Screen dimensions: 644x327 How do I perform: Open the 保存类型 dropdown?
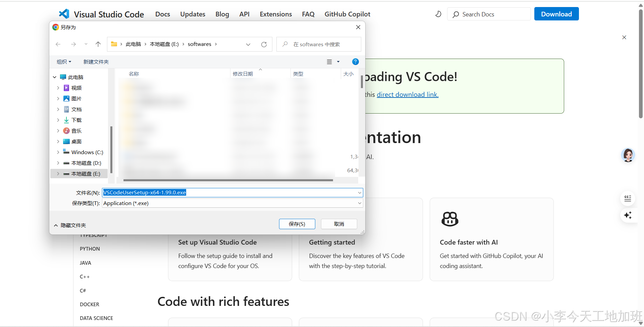[x=232, y=203]
